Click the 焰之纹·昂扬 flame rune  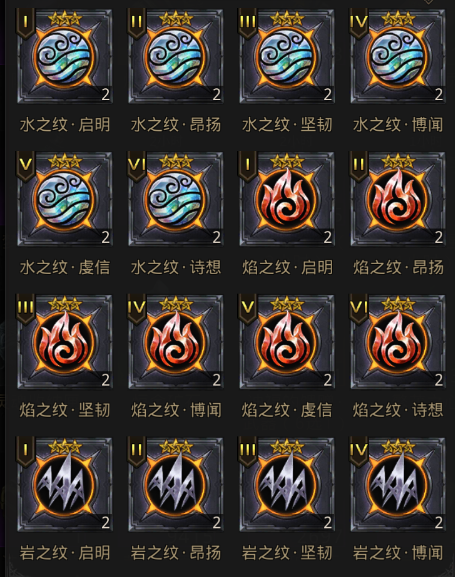click(x=398, y=199)
